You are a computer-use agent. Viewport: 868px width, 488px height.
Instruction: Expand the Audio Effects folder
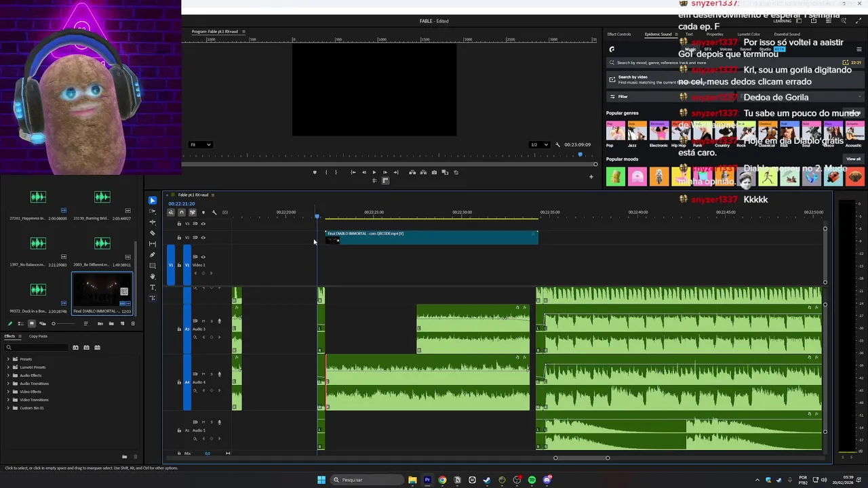click(8, 375)
